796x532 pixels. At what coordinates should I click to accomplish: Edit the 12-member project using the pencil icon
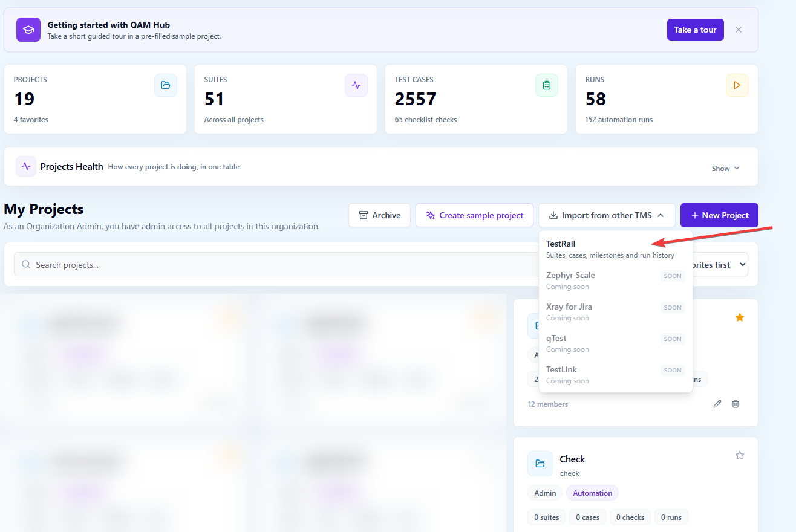pos(717,404)
